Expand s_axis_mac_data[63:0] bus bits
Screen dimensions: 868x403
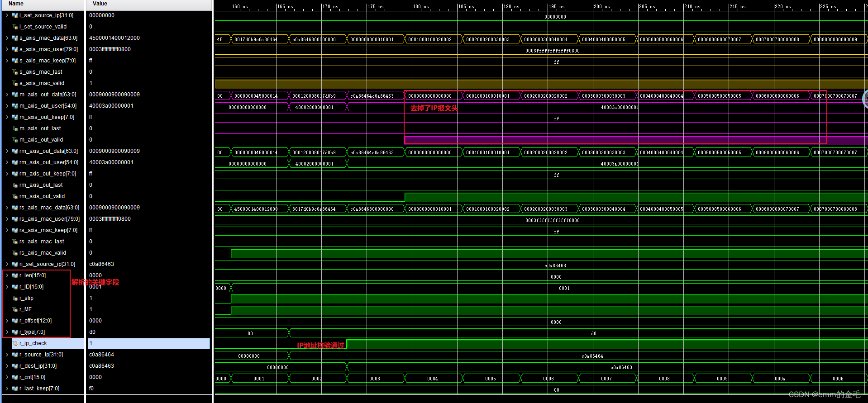coord(7,38)
